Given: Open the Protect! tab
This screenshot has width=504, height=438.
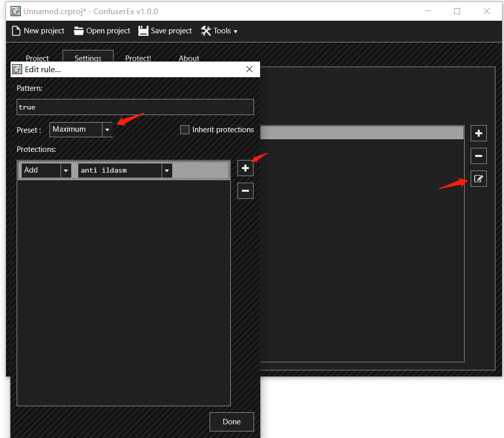Looking at the screenshot, I should [138, 58].
